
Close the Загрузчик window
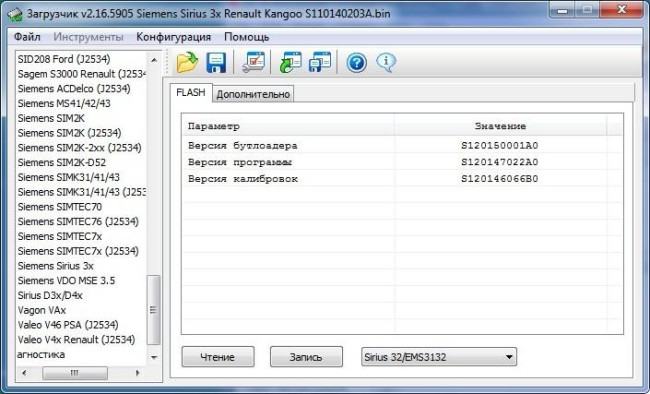pyautogui.click(x=621, y=10)
